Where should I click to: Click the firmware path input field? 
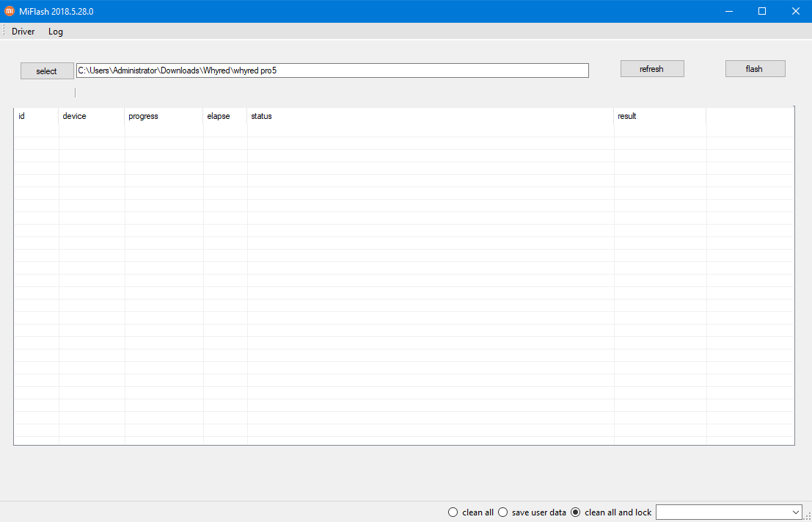coord(330,70)
